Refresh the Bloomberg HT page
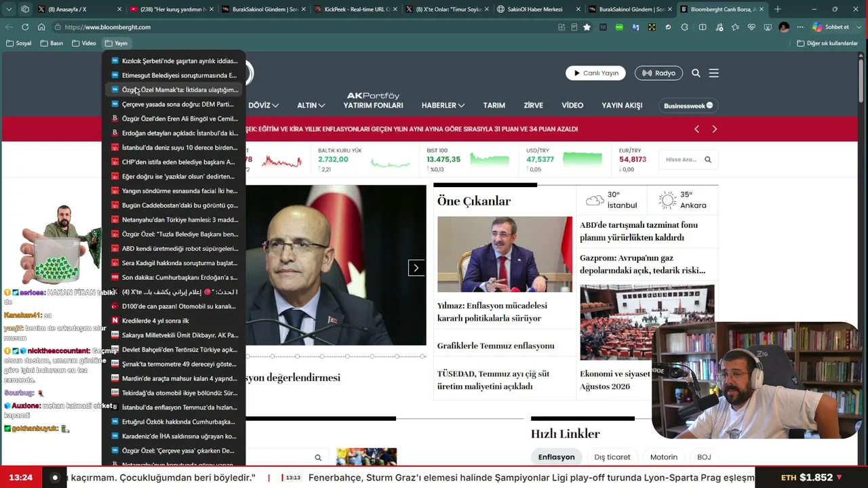The height and width of the screenshot is (488, 868). click(25, 27)
